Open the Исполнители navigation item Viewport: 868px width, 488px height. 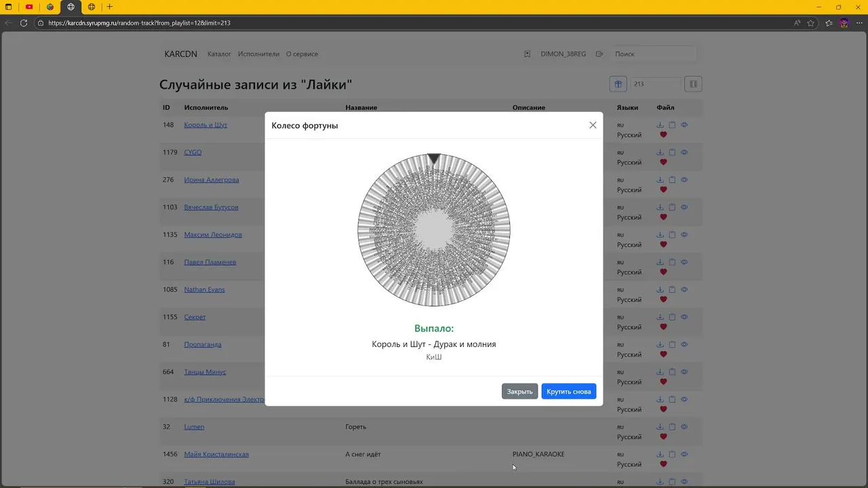click(x=258, y=54)
